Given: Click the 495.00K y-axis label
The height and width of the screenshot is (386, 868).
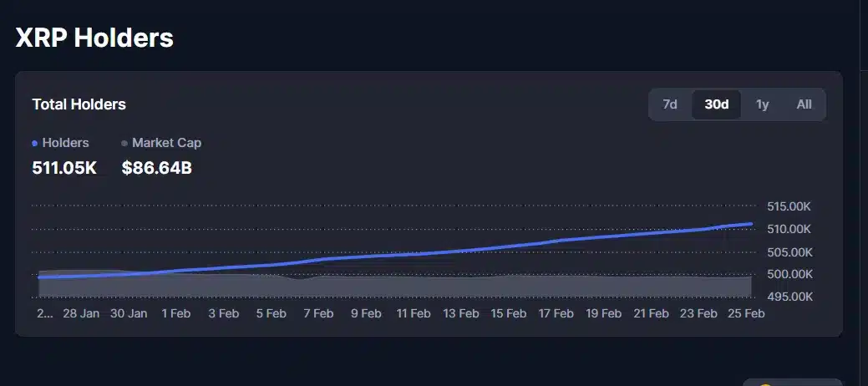Looking at the screenshot, I should pyautogui.click(x=789, y=297).
